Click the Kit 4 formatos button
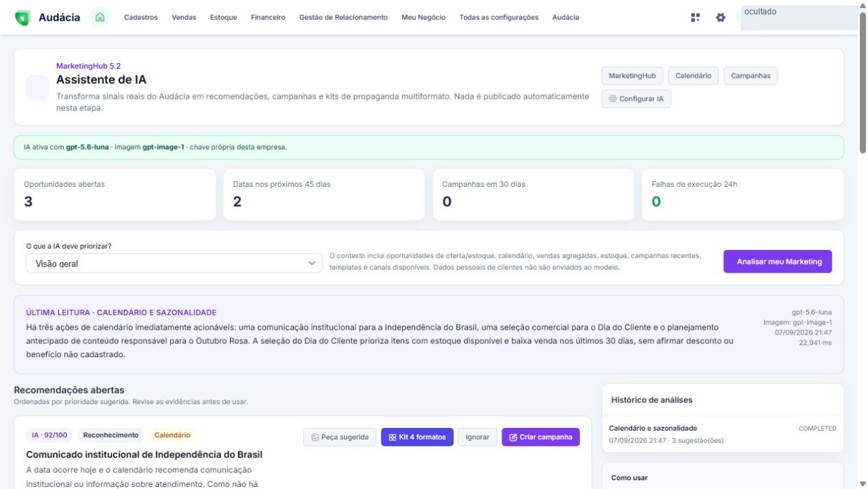This screenshot has height=489, width=868. click(417, 437)
